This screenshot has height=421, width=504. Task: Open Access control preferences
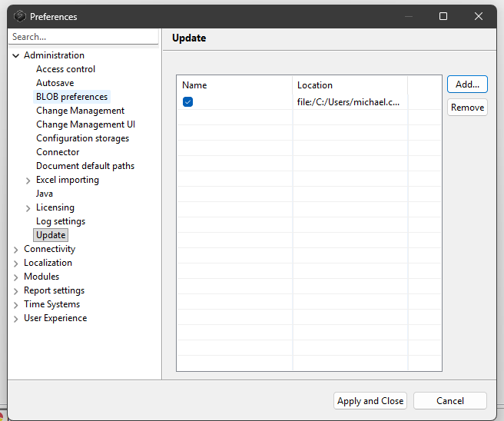point(65,69)
